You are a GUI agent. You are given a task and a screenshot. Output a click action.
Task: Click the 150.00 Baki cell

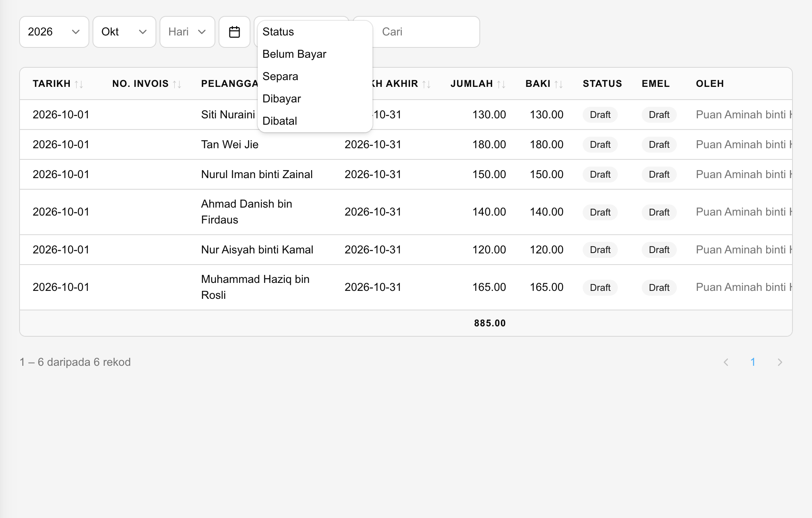546,175
